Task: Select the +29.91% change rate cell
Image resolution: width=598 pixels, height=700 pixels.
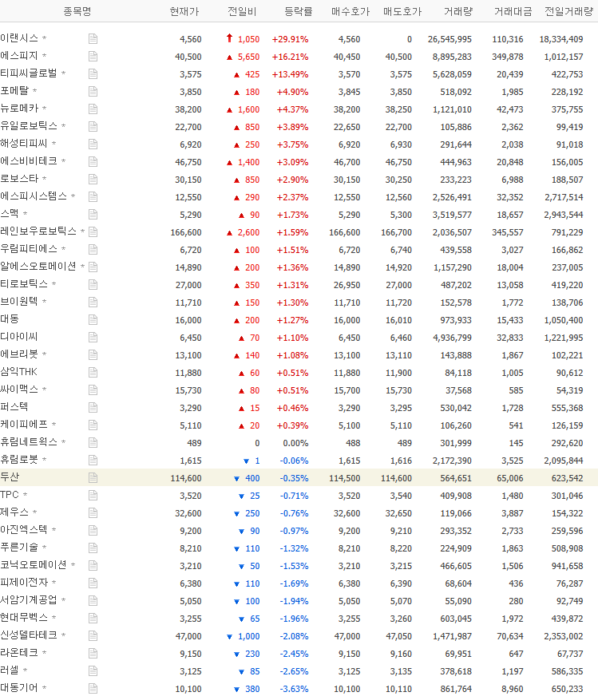Action: tap(290, 39)
